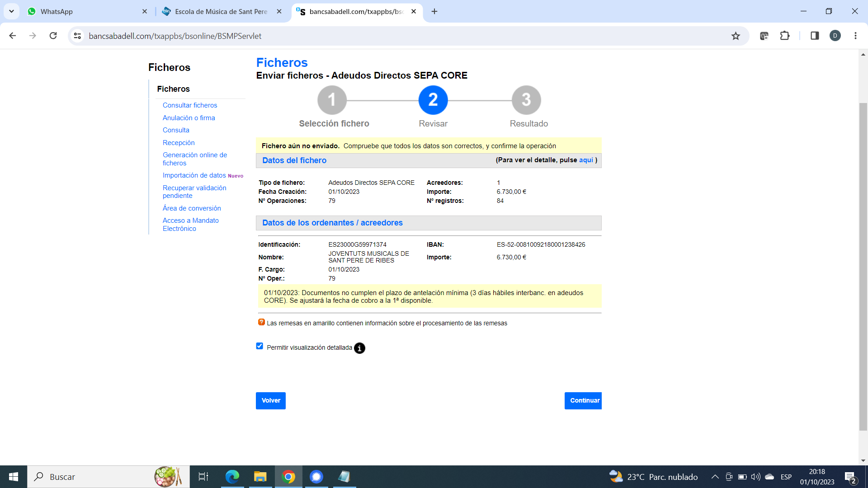Click 'aquí' link to view file detail
The image size is (868, 488).
pyautogui.click(x=586, y=160)
